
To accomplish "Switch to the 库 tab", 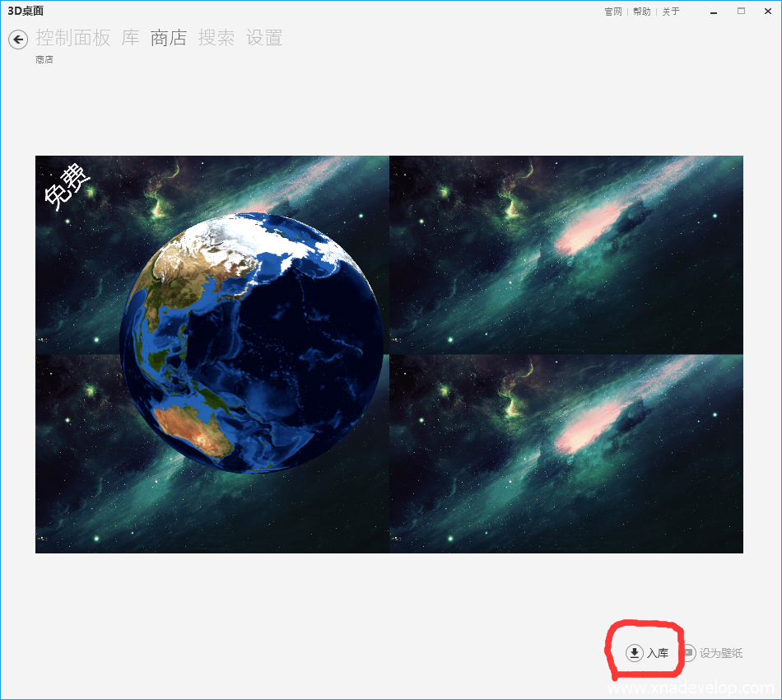I will pyautogui.click(x=130, y=38).
